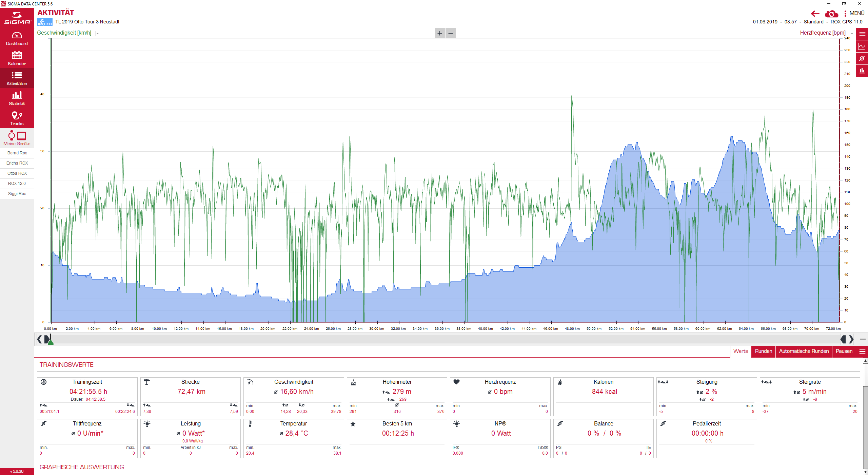Open Meine Geräte section
868x475 pixels.
click(17, 138)
